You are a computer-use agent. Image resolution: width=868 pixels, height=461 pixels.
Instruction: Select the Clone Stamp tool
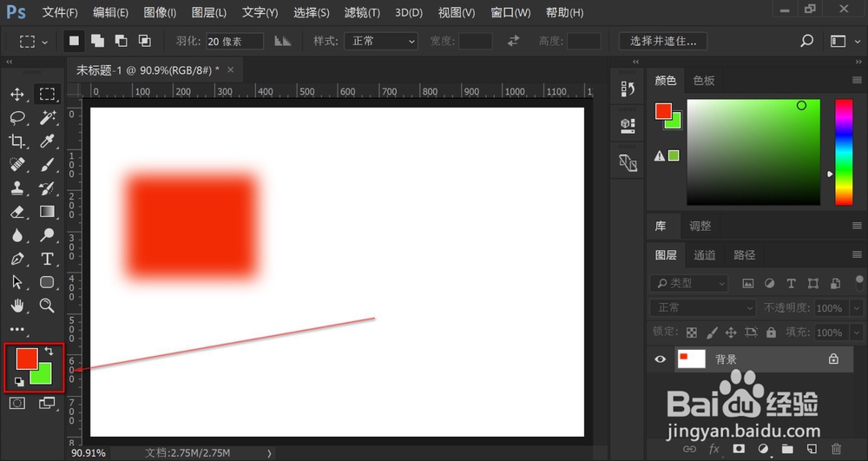(x=17, y=188)
